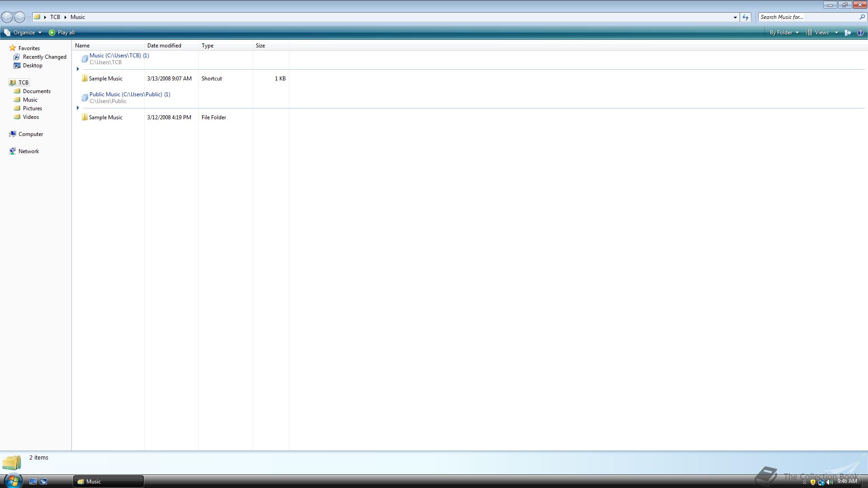Sort by the Date modified column header

pyautogui.click(x=171, y=46)
